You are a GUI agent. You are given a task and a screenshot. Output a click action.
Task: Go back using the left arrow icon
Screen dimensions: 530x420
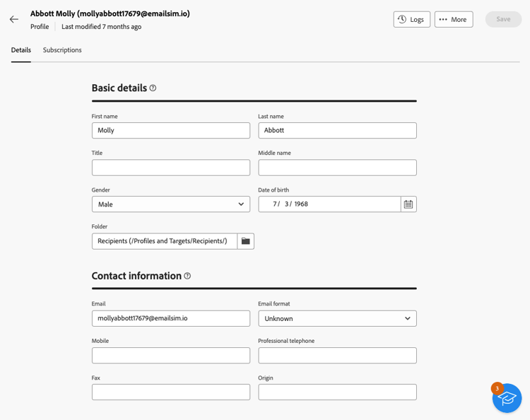click(14, 19)
